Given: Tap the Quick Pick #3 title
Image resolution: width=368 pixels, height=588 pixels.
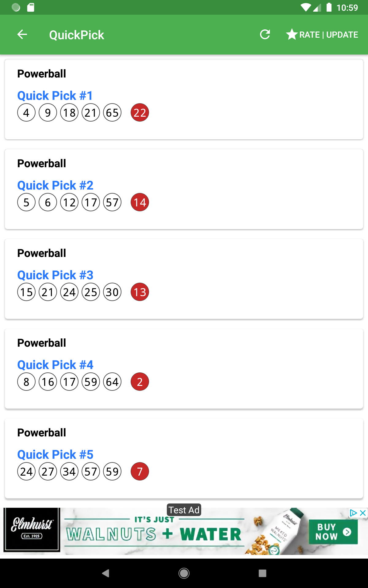Looking at the screenshot, I should (55, 275).
